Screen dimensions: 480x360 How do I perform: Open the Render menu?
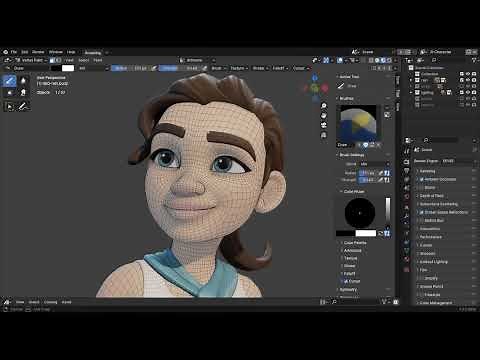tap(38, 52)
